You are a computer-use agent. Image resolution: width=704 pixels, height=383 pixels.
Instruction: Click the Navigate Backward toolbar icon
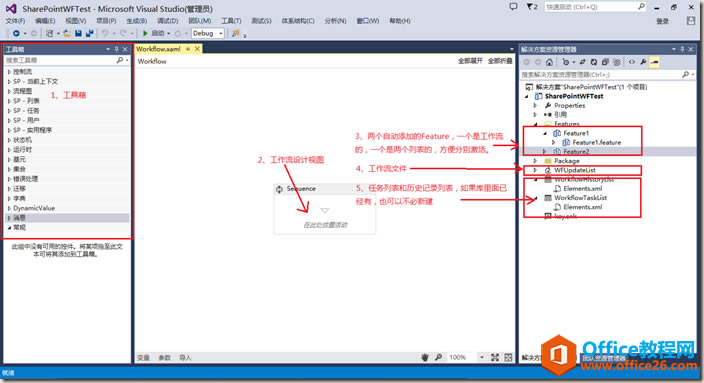(16, 33)
